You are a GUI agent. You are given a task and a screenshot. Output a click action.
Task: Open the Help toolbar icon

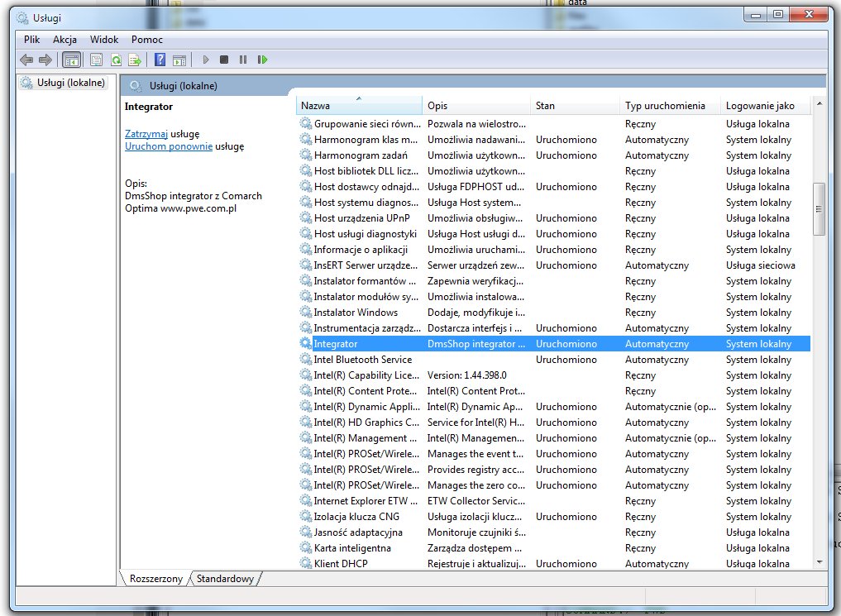click(160, 60)
